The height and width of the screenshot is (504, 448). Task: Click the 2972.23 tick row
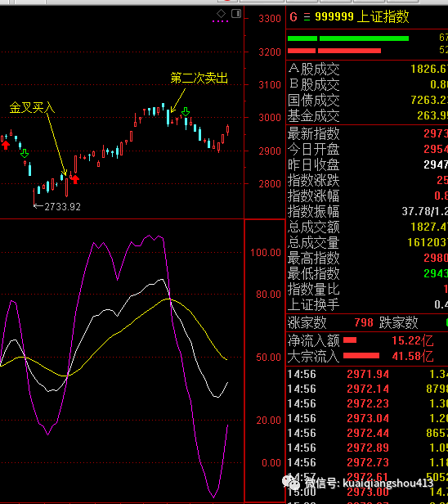point(367,403)
